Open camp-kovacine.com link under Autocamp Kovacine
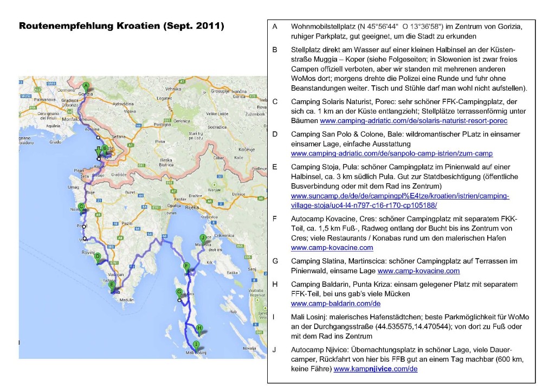The width and height of the screenshot is (555, 392). pos(332,248)
